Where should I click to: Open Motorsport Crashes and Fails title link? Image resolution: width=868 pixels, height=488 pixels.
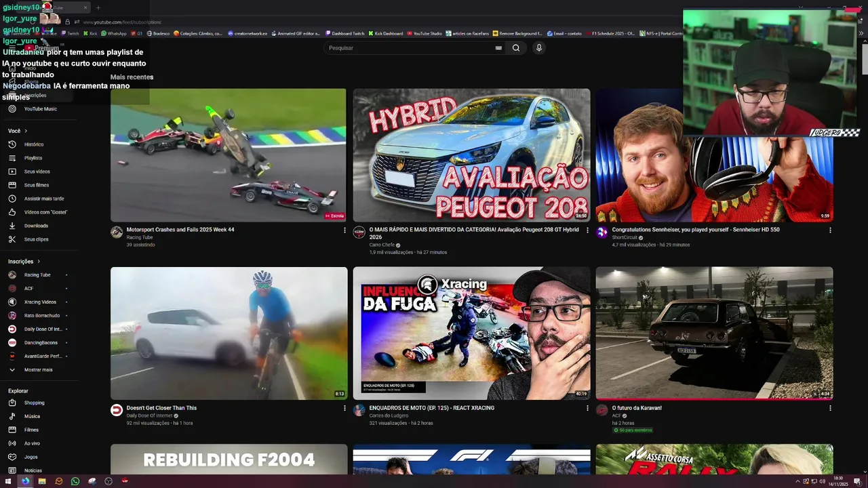180,230
